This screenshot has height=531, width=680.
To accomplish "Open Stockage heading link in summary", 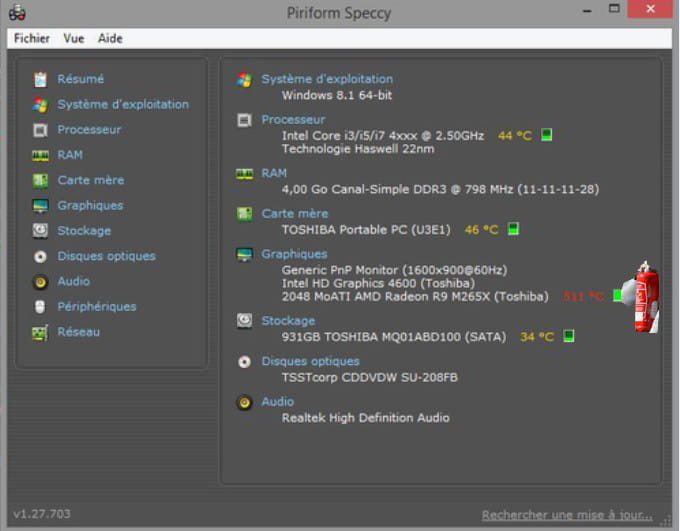I will coord(288,321).
